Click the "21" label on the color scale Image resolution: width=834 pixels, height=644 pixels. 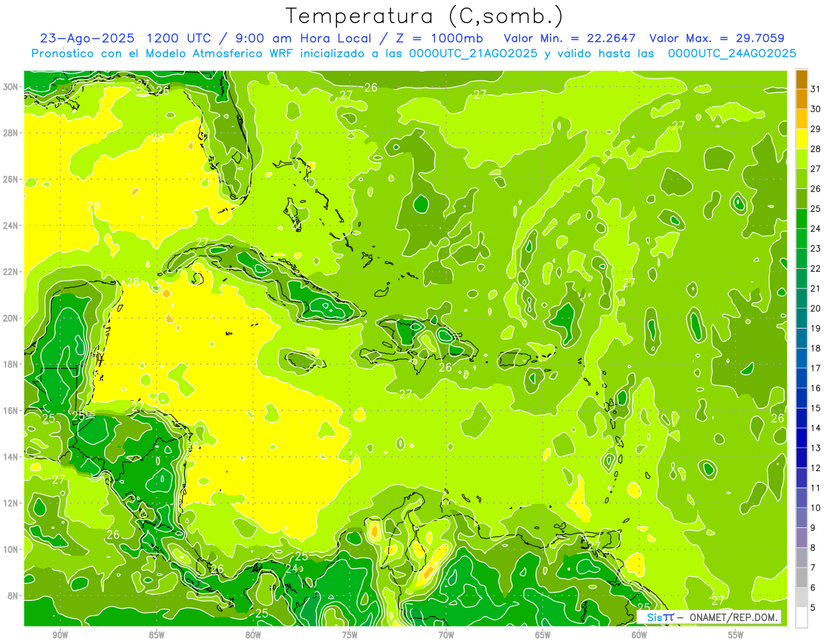point(816,288)
